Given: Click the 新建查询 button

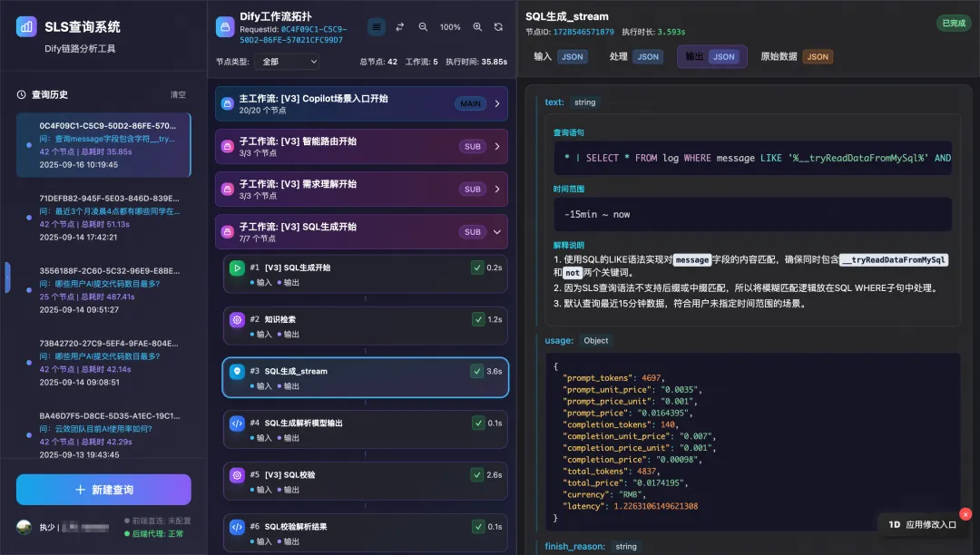Looking at the screenshot, I should click(x=103, y=490).
